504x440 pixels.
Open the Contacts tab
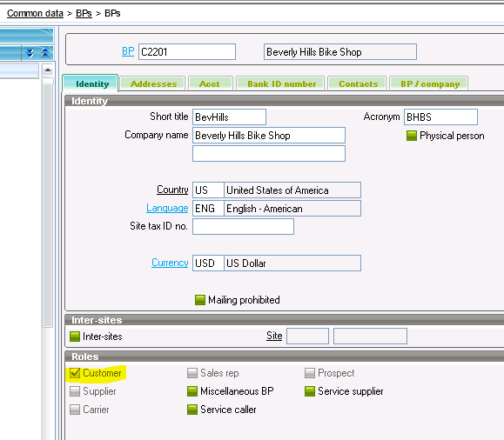[358, 83]
